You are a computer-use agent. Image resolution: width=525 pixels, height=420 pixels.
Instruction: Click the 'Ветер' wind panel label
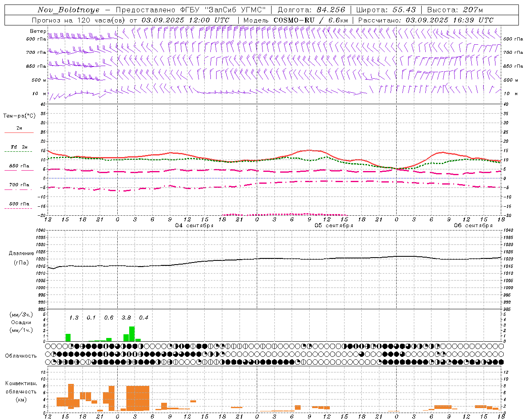38,31
